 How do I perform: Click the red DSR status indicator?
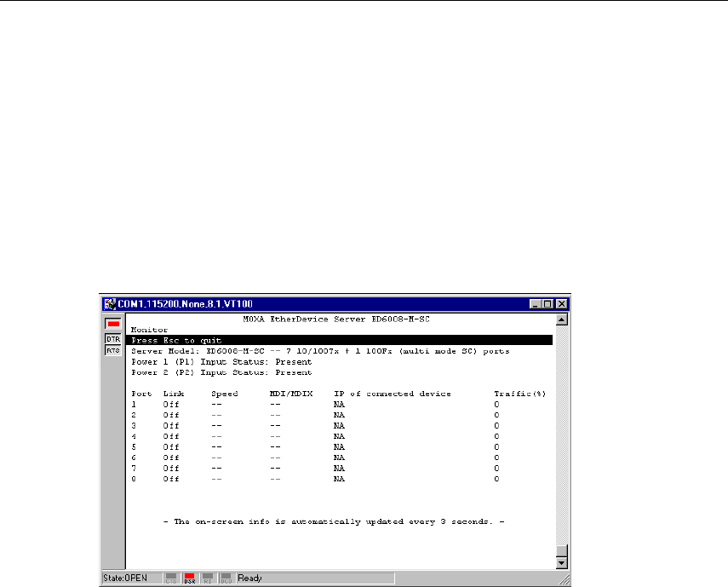(189, 578)
